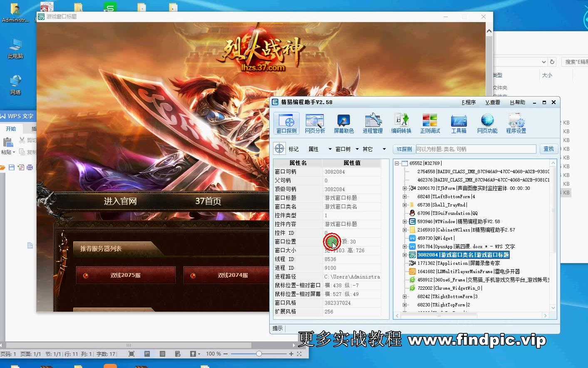Viewport: 588px width, 368px height.
Task: Switch to WPS page layout view icon
Action: coord(147,354)
